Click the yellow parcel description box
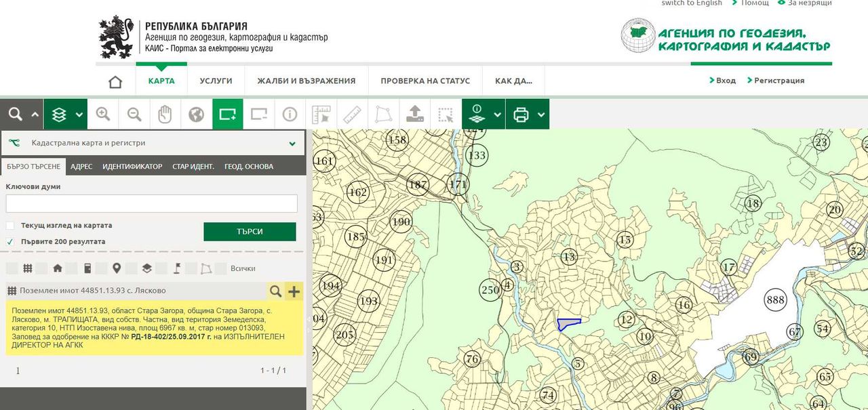 tap(155, 328)
